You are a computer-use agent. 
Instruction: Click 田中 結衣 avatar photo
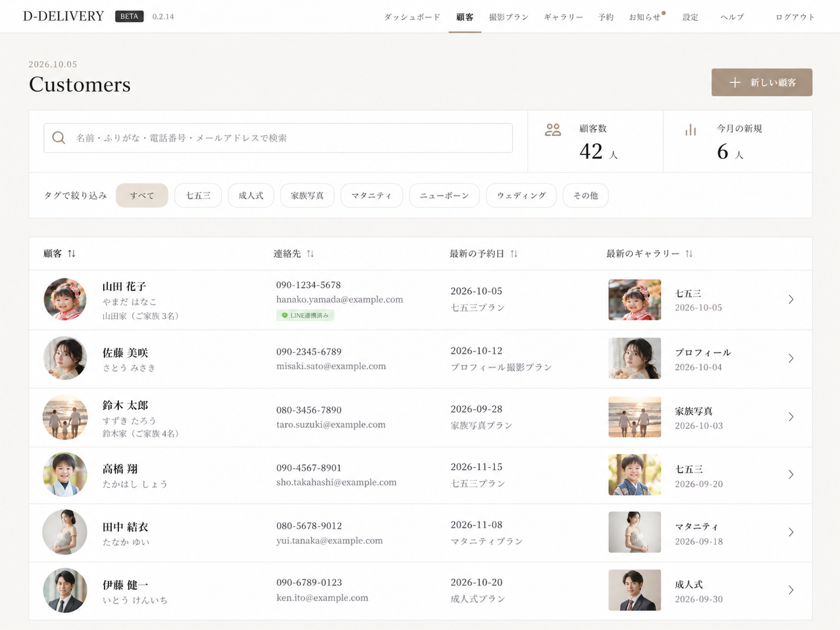[65, 532]
